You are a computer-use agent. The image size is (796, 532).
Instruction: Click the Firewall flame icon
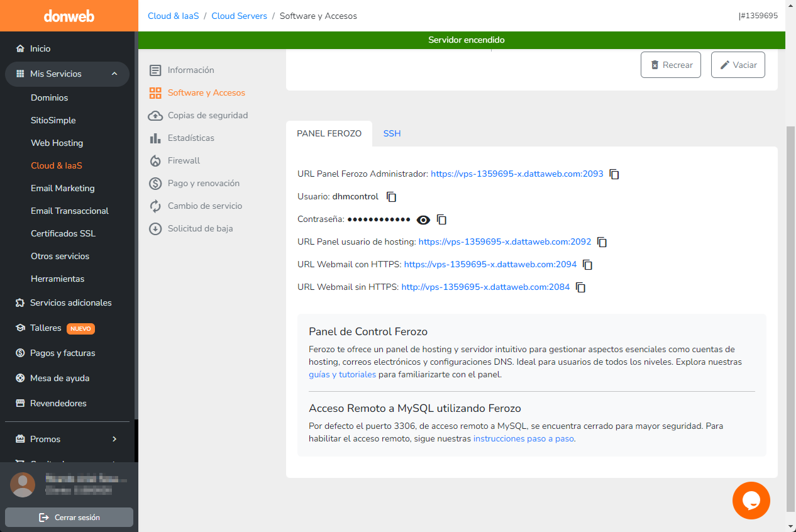(x=155, y=160)
